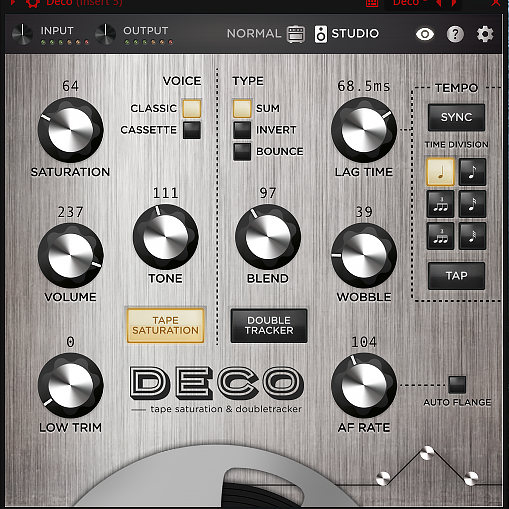Toggle the eye visibility icon
The width and height of the screenshot is (509, 509).
tap(425, 34)
